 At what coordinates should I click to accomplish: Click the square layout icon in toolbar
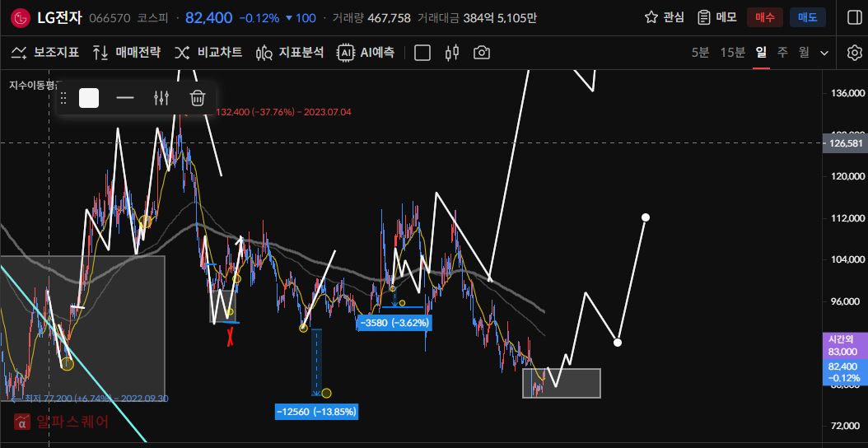422,53
